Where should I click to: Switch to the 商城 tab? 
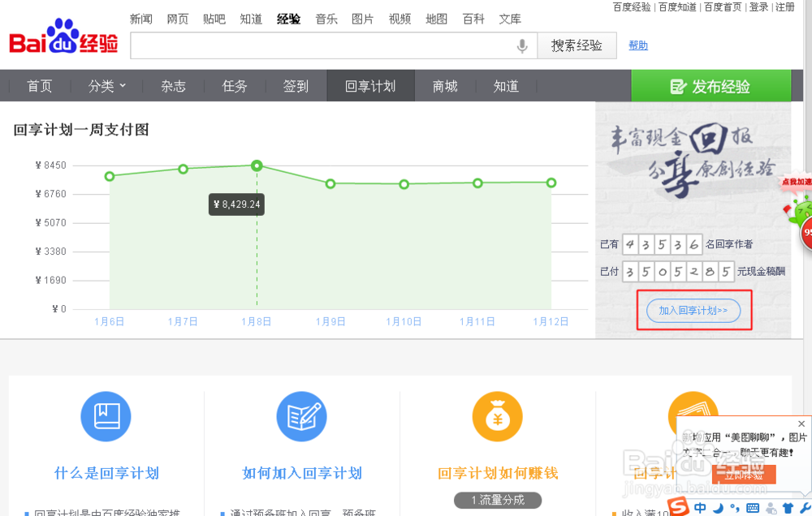click(x=445, y=84)
